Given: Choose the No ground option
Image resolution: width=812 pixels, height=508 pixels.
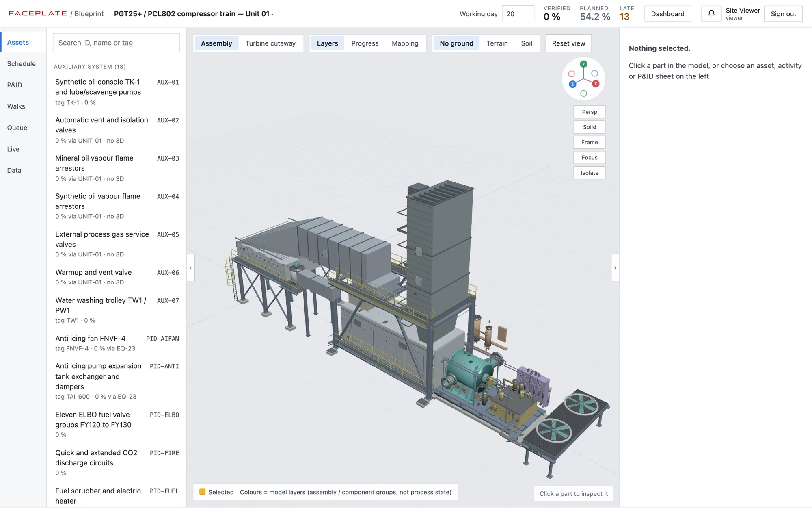Looking at the screenshot, I should [x=456, y=43].
